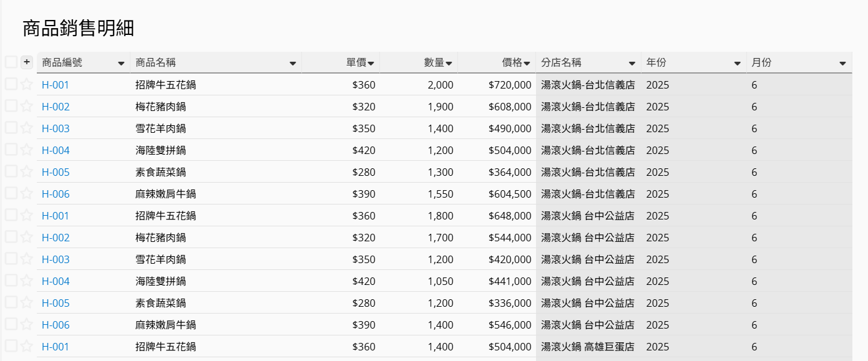Check the box for 台北信義店 H-002 row
The image size is (868, 361).
click(11, 106)
